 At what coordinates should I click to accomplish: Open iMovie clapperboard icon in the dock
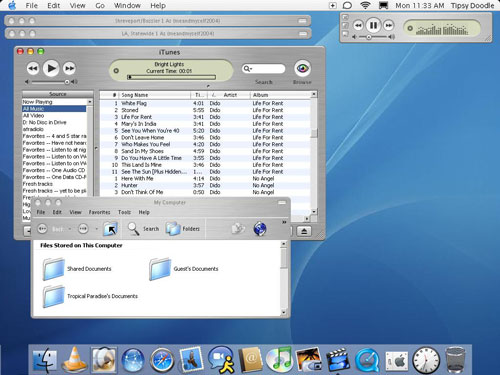pos(338,360)
